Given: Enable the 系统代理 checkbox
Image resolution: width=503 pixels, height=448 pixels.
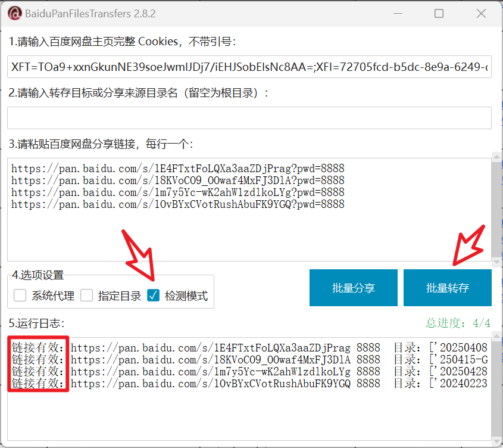Looking at the screenshot, I should (20, 295).
